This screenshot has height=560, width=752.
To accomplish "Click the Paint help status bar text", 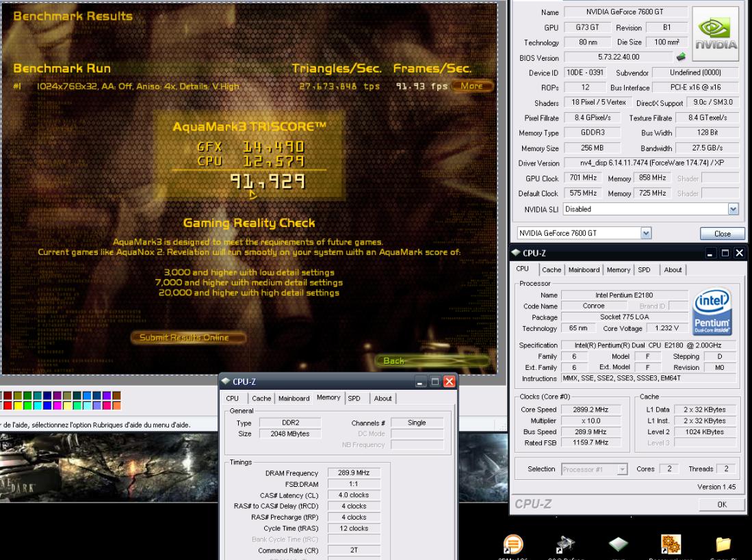I will pyautogui.click(x=96, y=425).
